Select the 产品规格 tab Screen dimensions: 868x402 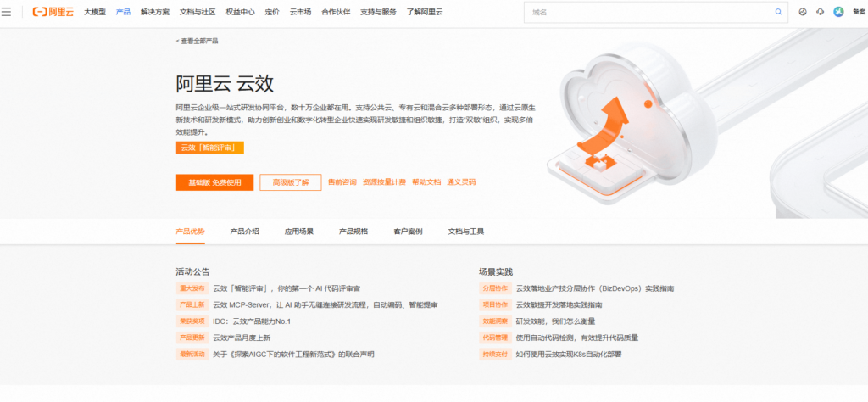pyautogui.click(x=353, y=231)
